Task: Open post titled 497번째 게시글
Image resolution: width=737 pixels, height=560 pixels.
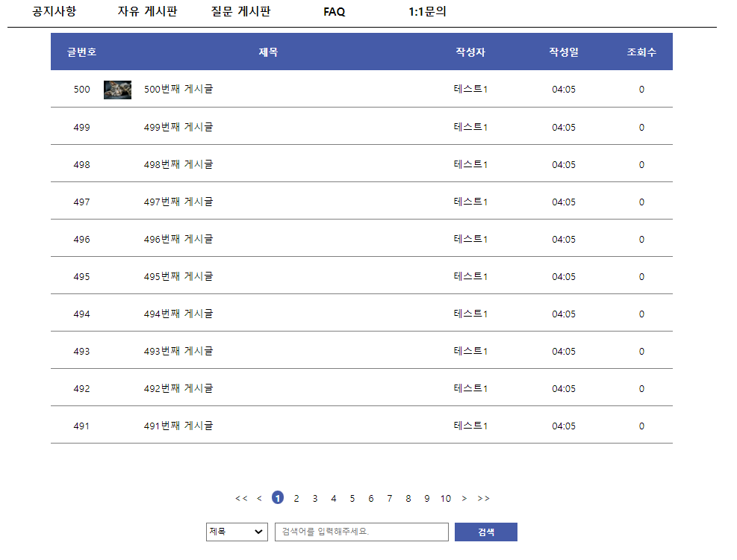Action: click(178, 202)
